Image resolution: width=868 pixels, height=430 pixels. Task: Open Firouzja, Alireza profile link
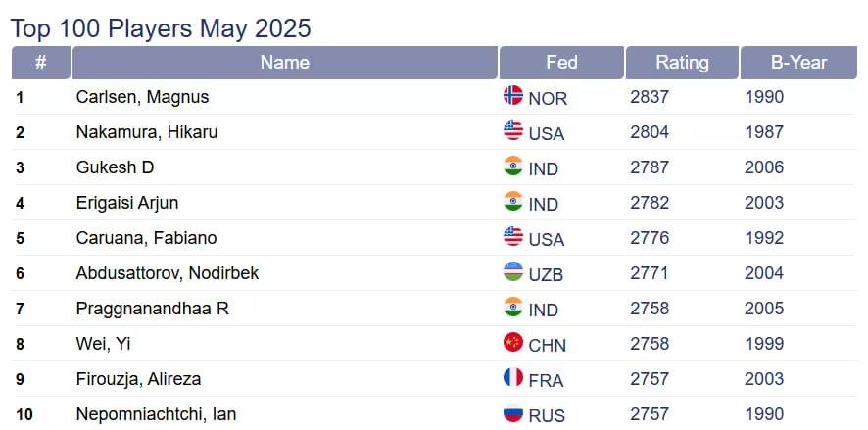click(x=138, y=379)
